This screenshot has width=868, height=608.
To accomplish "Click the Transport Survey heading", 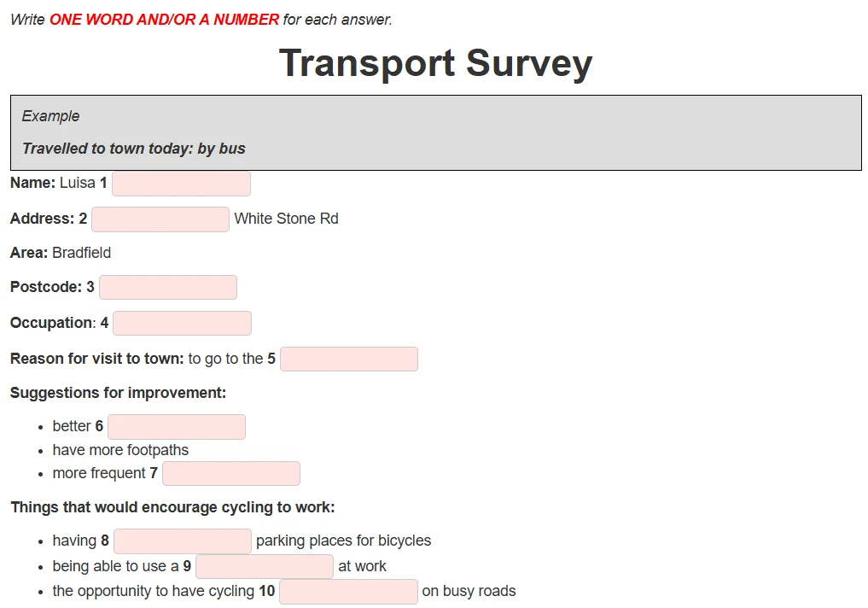I will [434, 63].
